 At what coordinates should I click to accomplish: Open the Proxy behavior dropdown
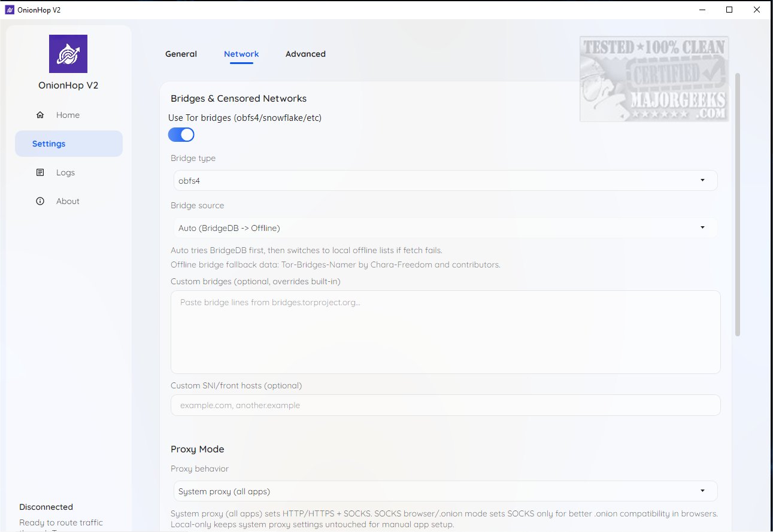444,491
